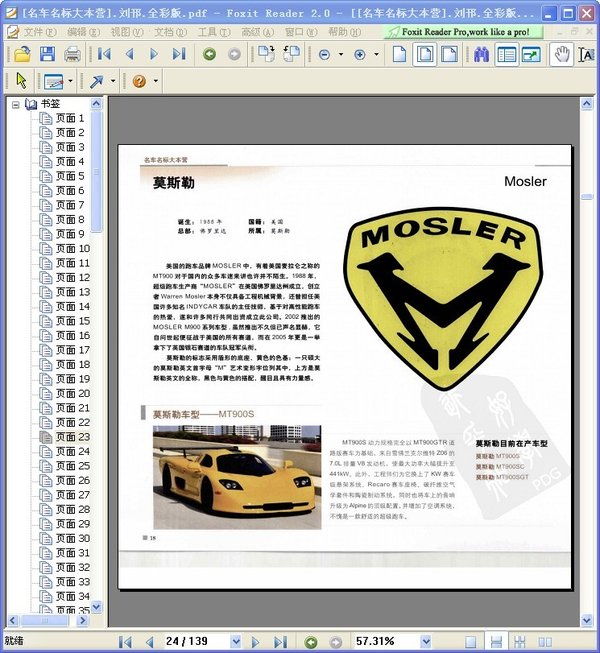Click the 24 / 139 page number field
Viewport: 600px width, 653px height.
[x=196, y=642]
